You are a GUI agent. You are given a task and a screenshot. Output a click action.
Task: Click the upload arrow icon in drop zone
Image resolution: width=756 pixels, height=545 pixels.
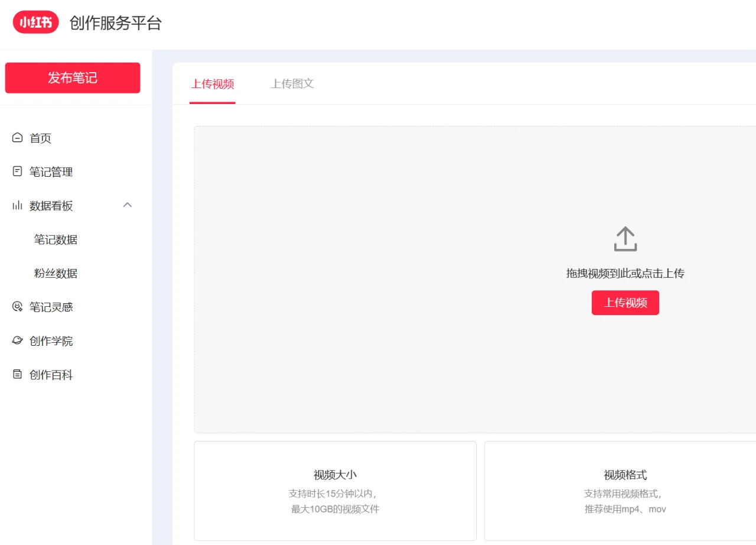pyautogui.click(x=625, y=239)
